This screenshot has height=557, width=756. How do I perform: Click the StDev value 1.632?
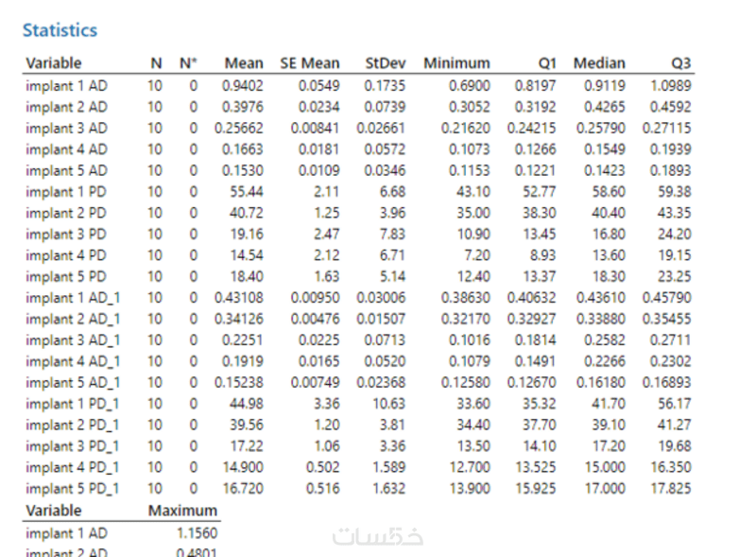coord(389,490)
